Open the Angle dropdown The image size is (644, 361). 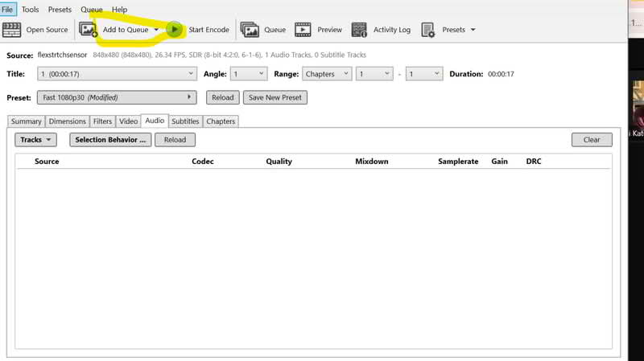[249, 74]
